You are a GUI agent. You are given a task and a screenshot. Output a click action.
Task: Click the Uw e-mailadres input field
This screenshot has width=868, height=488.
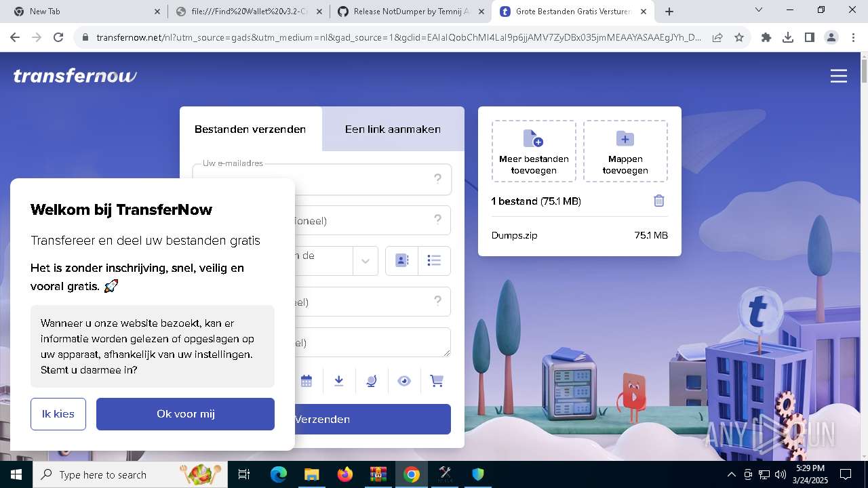click(322, 179)
